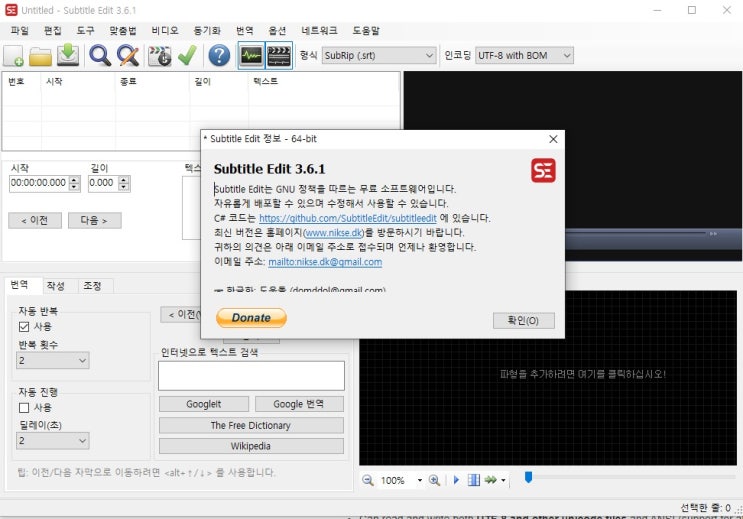Image resolution: width=743 pixels, height=519 pixels.
Task: Toggle auto repeat 사용 checkbox
Action: pos(24,327)
